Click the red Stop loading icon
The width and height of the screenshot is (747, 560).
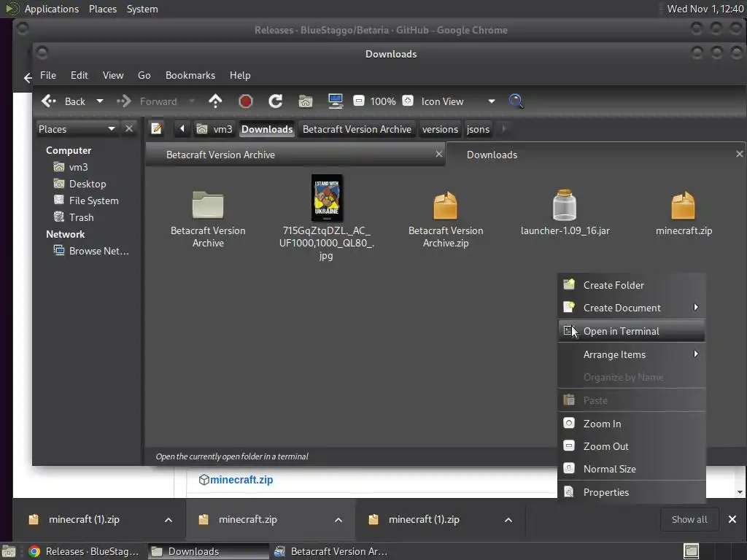pyautogui.click(x=245, y=101)
